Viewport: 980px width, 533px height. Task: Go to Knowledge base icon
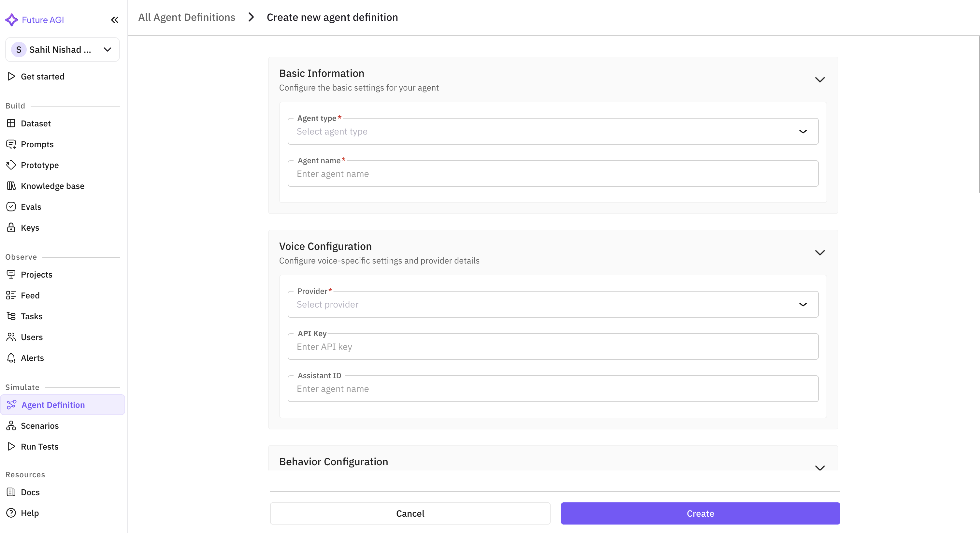[11, 186]
